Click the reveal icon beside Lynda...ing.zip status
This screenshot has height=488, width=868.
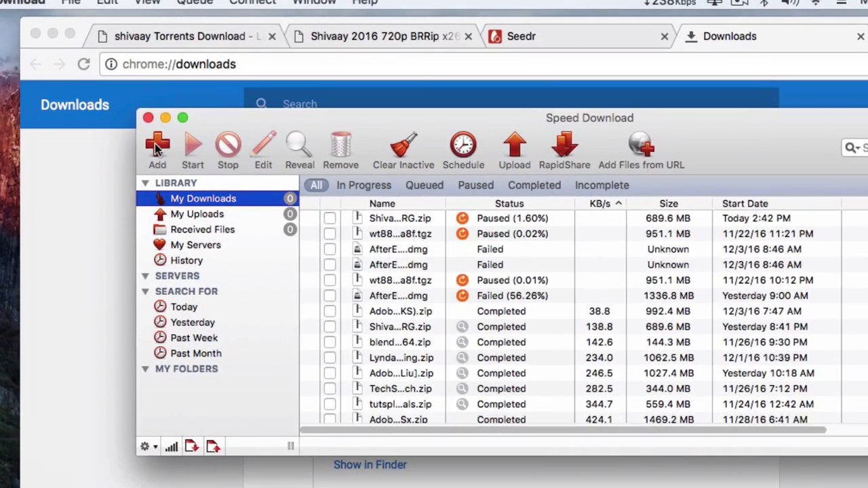click(462, 358)
